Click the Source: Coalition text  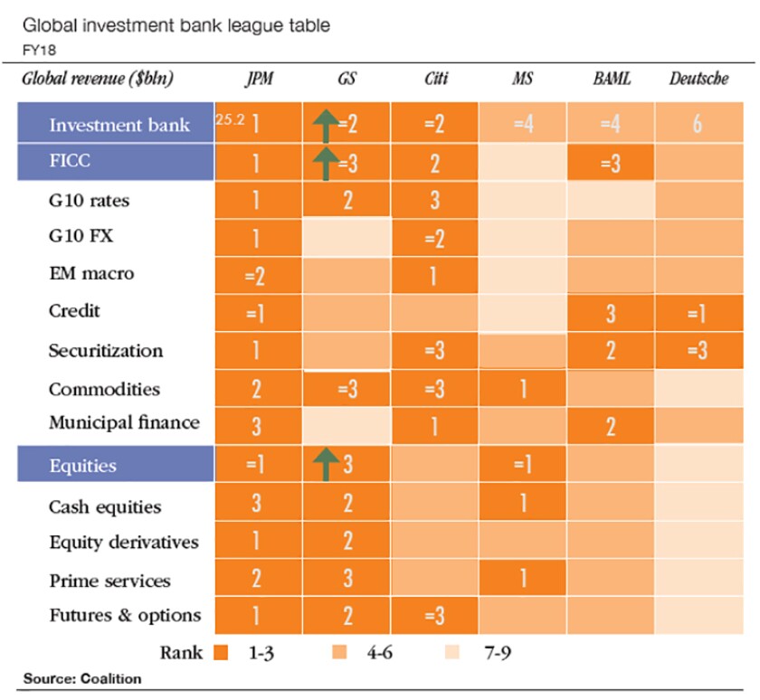(x=82, y=678)
